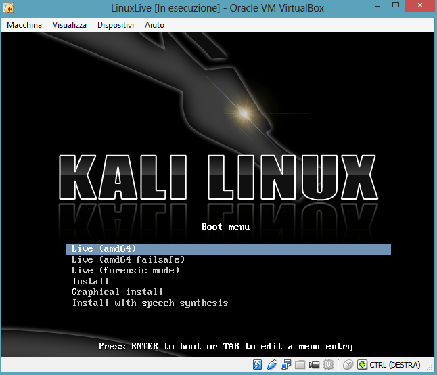This screenshot has width=437, height=375.
Task: Click the shared folders status icon
Action: tap(300, 365)
